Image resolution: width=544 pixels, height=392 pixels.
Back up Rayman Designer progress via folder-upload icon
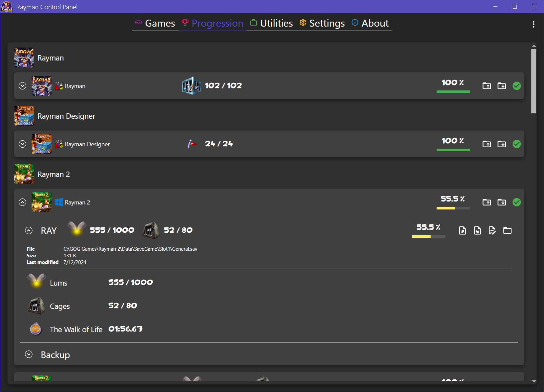coord(487,144)
